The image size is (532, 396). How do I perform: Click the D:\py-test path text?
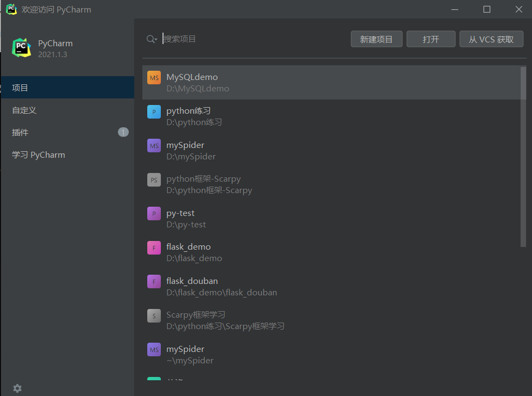tap(186, 225)
